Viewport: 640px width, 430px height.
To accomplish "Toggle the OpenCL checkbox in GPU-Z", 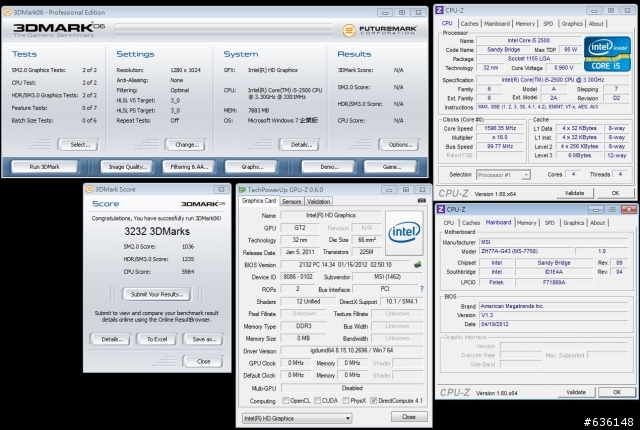I will (286, 401).
